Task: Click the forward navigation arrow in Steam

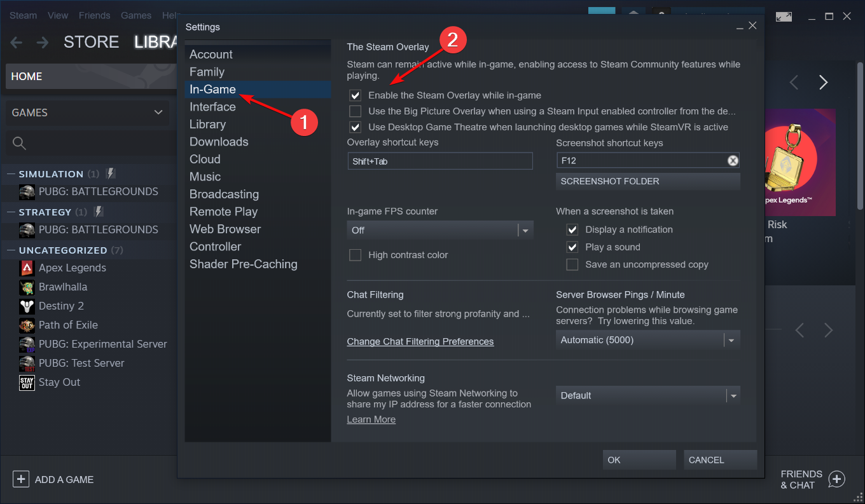Action: pyautogui.click(x=42, y=43)
